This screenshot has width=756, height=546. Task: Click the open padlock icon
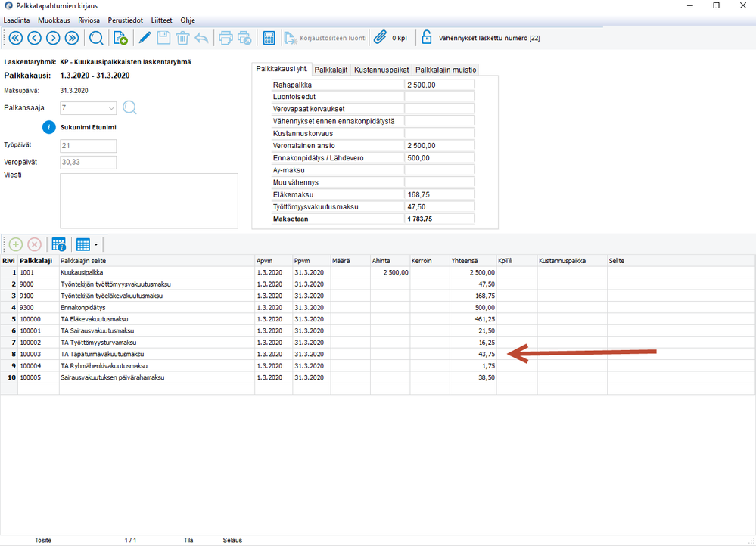point(427,38)
